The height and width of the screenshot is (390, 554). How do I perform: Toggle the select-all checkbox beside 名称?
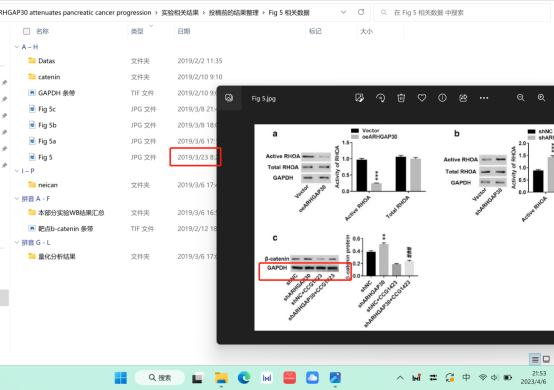click(26, 31)
